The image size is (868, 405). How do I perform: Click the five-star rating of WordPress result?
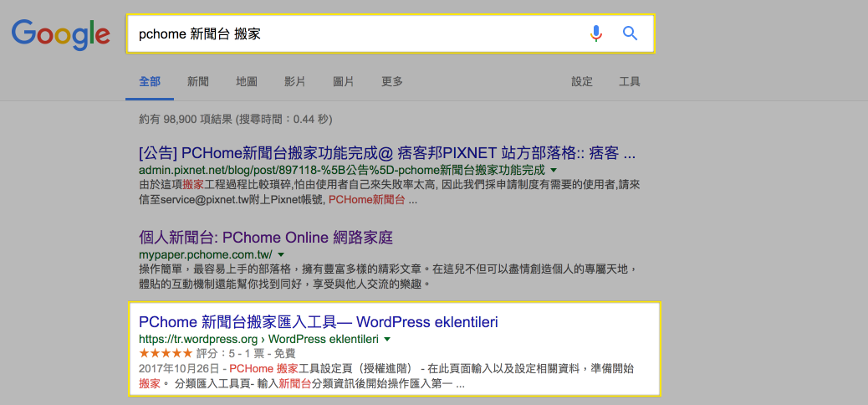pos(166,353)
